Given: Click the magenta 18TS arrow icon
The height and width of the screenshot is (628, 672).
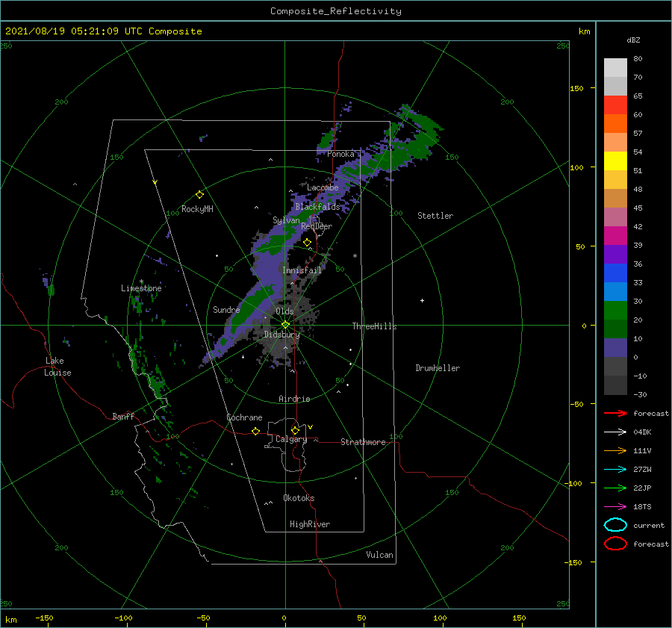Looking at the screenshot, I should [615, 507].
